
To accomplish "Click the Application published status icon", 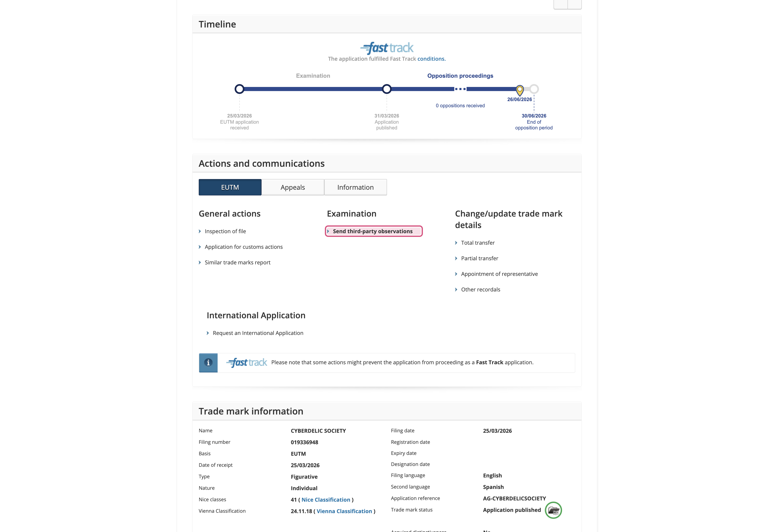I will (x=553, y=510).
